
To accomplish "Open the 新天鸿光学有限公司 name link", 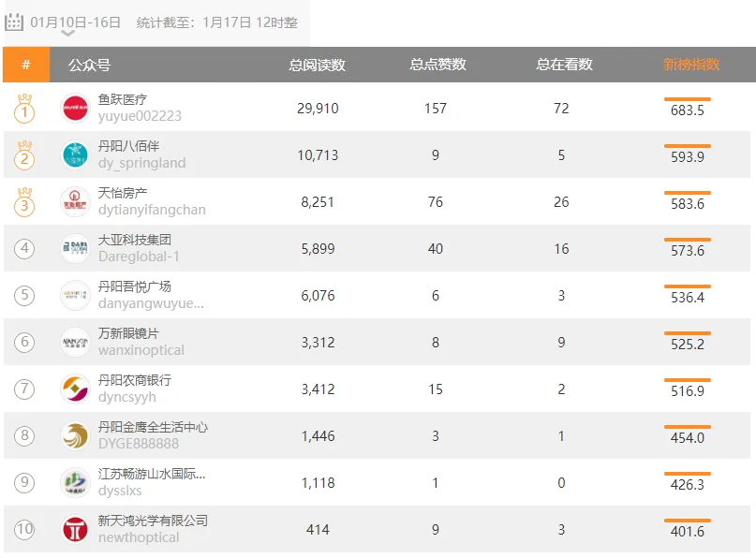I will [x=153, y=521].
